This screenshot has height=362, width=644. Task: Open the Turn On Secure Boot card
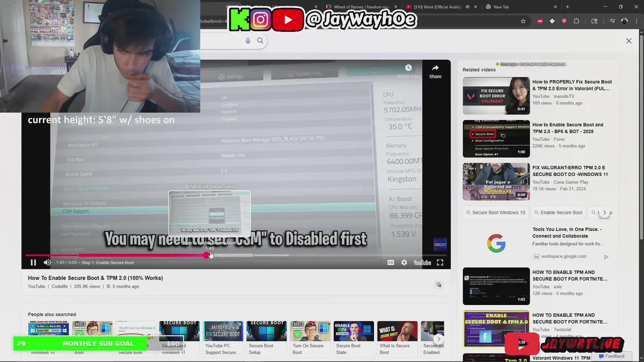tap(310, 338)
